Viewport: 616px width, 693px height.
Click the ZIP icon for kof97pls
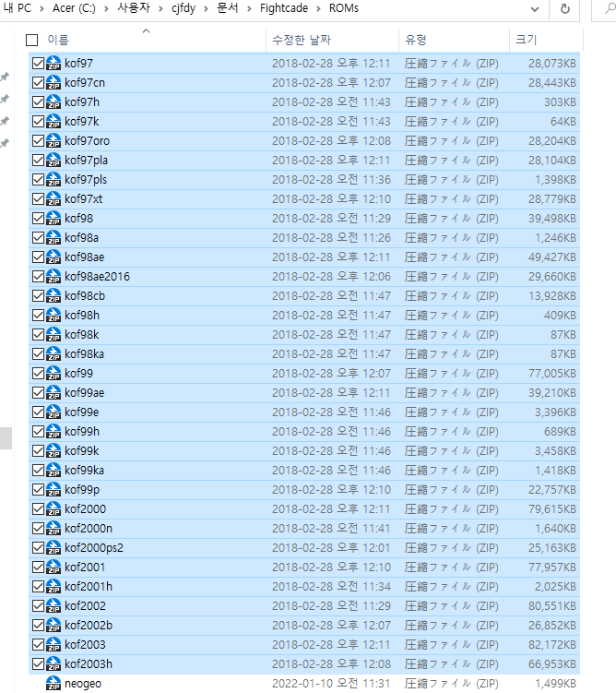pos(53,179)
